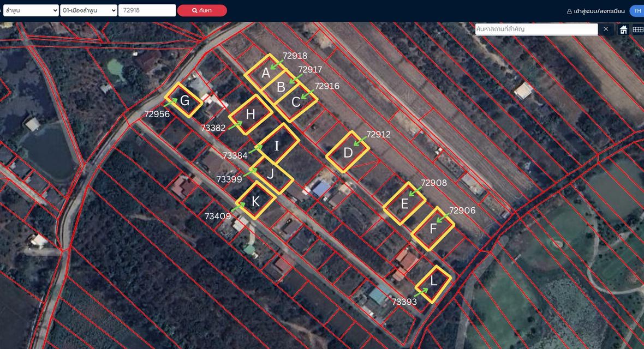Switch language with the TH button
The height and width of the screenshot is (349, 644).
pos(637,11)
